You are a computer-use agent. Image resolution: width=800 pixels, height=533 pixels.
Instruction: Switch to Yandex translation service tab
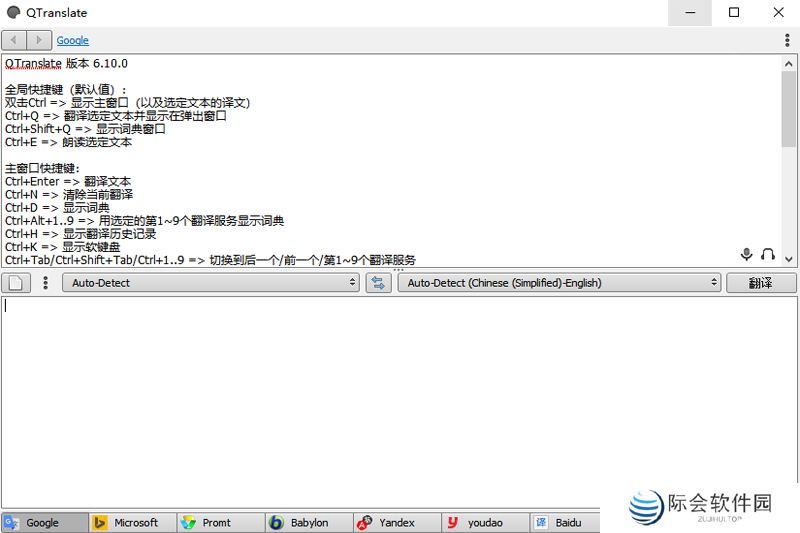(398, 523)
